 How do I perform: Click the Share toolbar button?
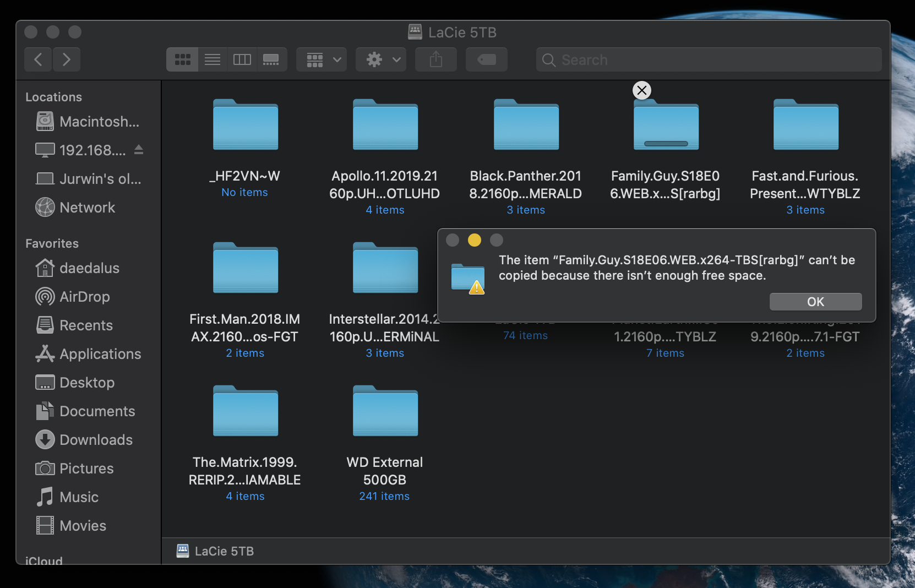pos(436,59)
